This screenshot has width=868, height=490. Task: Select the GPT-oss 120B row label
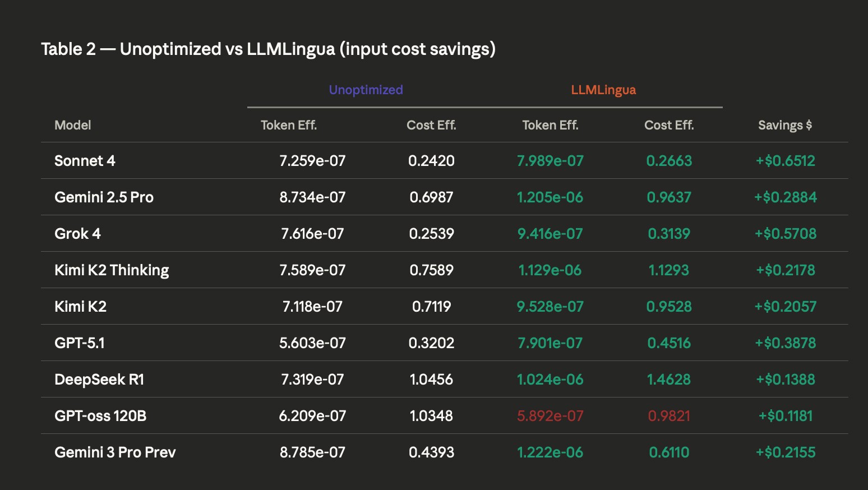click(100, 415)
